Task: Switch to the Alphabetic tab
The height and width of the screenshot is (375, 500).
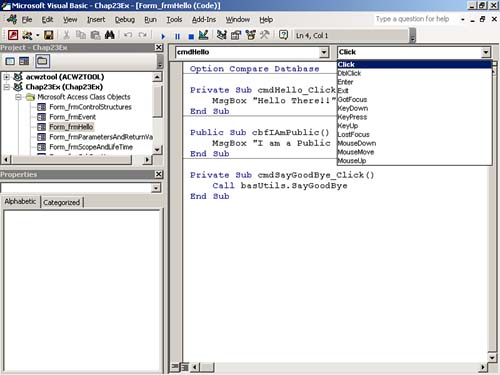Action: click(x=20, y=202)
